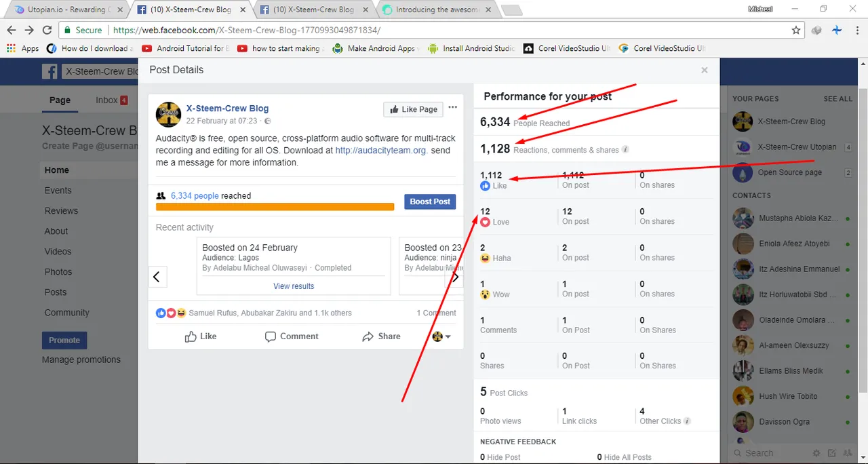Open first Corel VideoStudio bookmark
This screenshot has width=868, height=464.
click(x=567, y=48)
